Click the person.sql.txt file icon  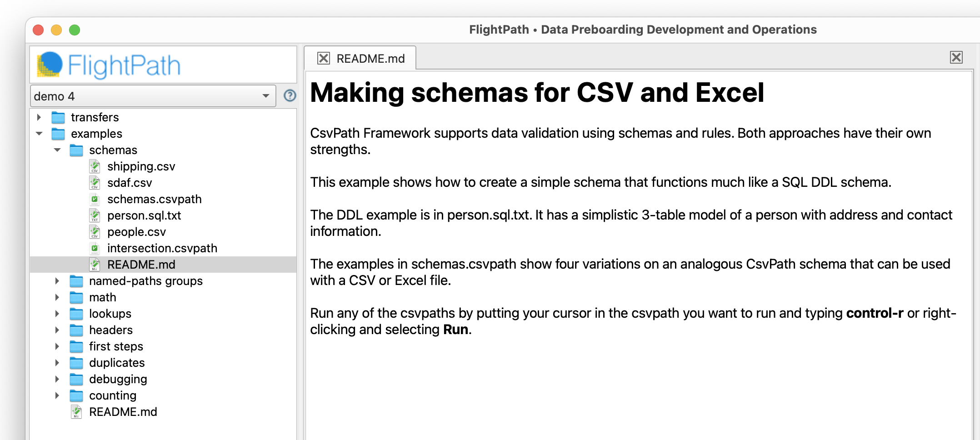tap(95, 215)
